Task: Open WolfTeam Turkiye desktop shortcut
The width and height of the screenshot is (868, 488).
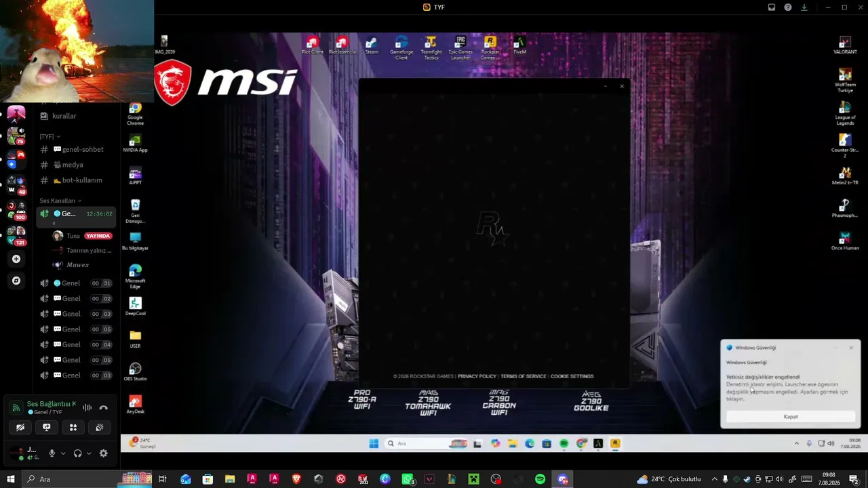Action: (845, 81)
